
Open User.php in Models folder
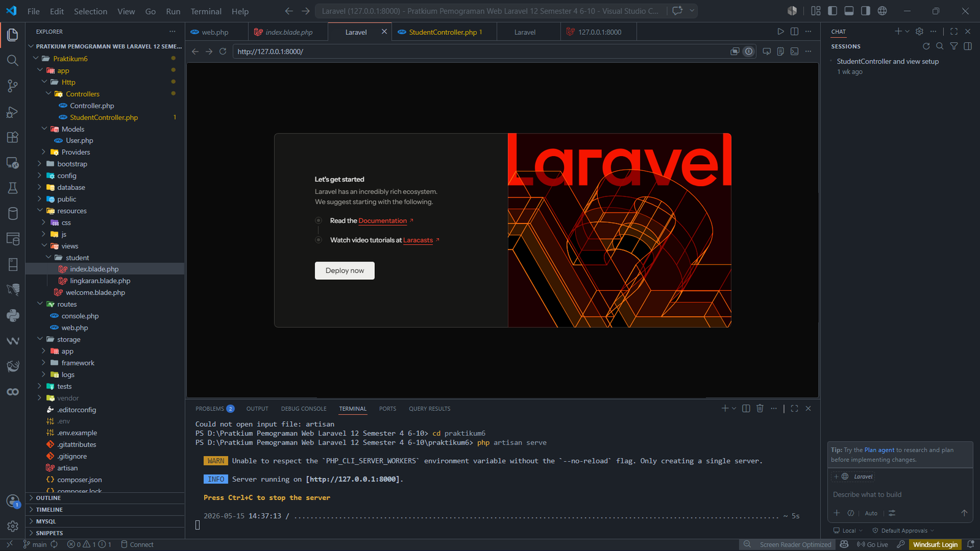tap(80, 141)
